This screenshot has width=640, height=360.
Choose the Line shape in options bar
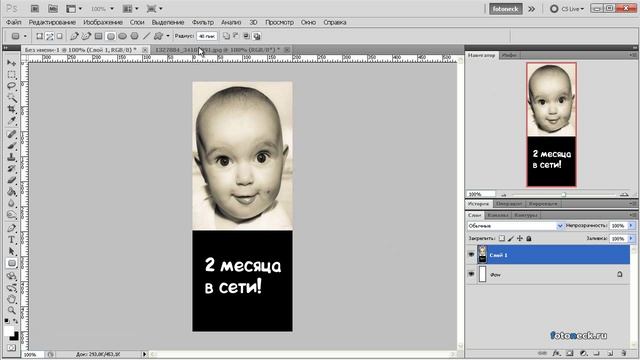147,36
